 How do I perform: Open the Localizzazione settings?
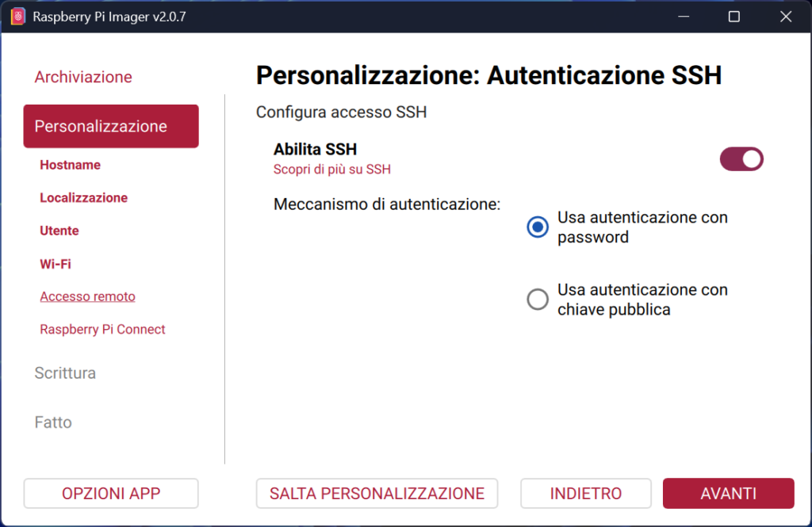83,197
